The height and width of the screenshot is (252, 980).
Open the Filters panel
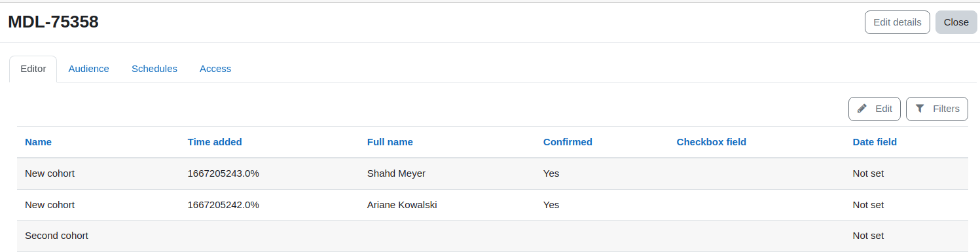tap(937, 109)
